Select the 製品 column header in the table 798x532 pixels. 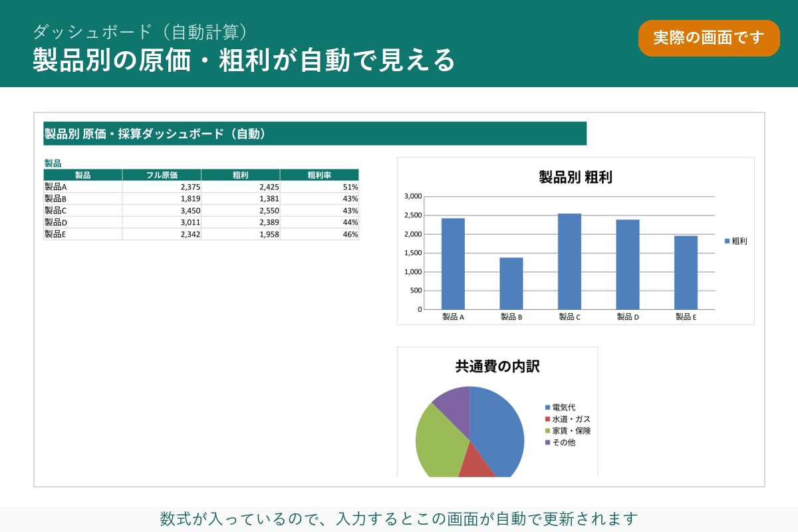[x=83, y=175]
